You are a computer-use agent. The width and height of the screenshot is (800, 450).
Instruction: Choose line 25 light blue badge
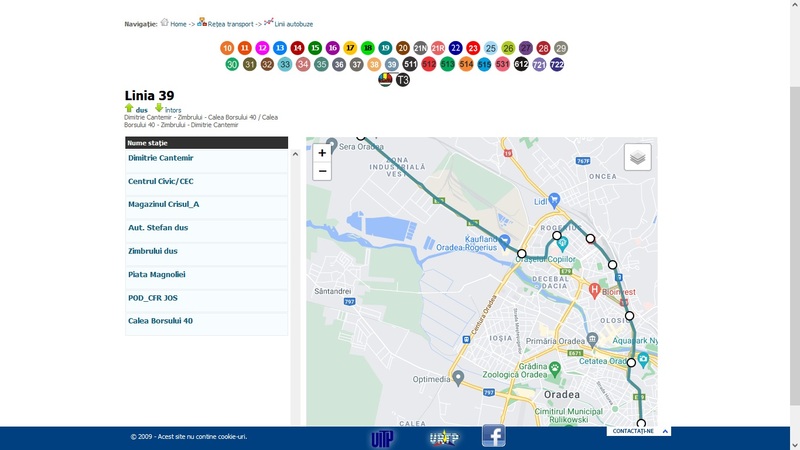coord(490,48)
